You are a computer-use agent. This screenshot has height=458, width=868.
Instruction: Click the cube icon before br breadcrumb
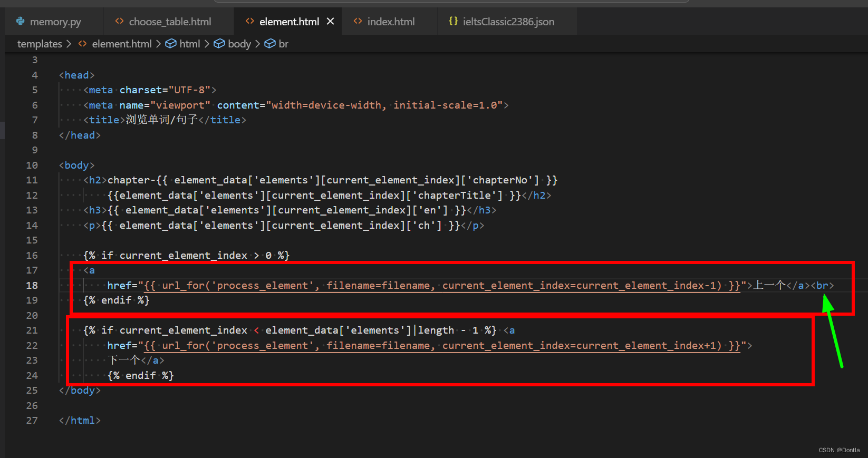[270, 44]
